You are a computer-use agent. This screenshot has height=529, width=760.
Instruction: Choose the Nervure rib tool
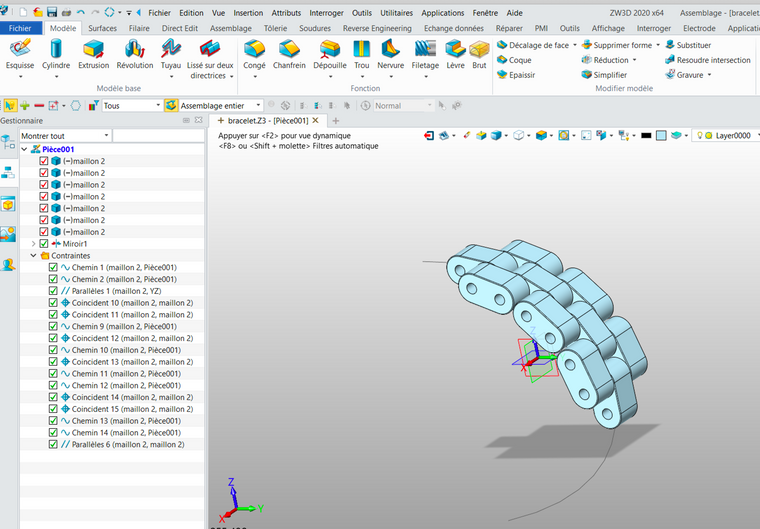coord(390,53)
